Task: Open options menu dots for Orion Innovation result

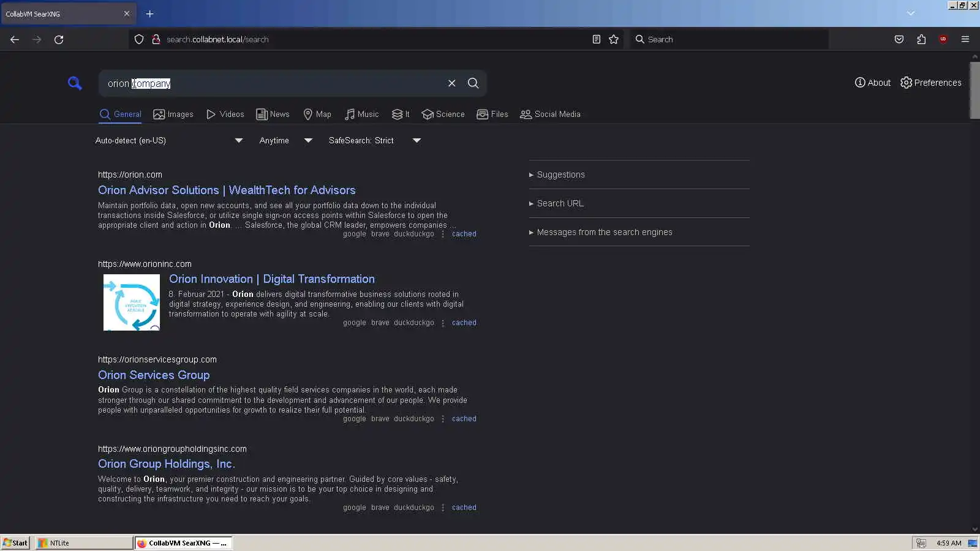Action: [x=443, y=323]
